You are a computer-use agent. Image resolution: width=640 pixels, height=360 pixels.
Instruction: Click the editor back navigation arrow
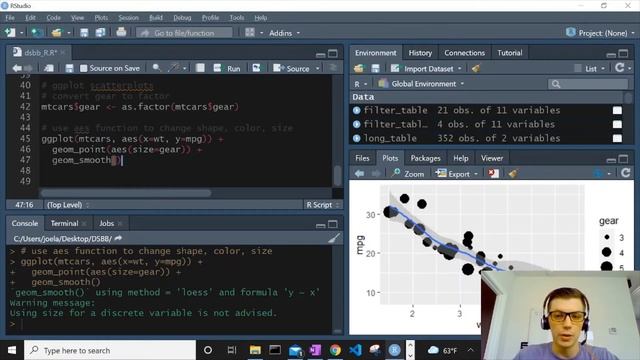coord(17,68)
